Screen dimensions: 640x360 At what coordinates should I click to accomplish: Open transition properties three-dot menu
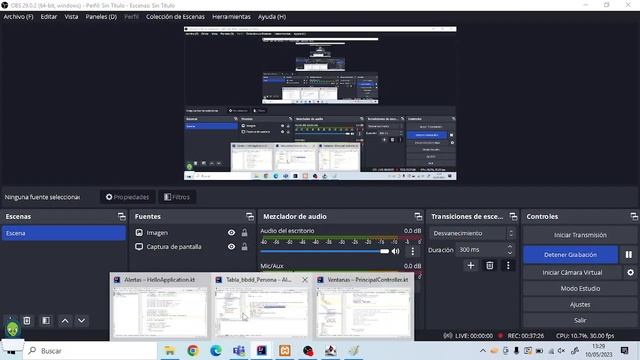[508, 266]
